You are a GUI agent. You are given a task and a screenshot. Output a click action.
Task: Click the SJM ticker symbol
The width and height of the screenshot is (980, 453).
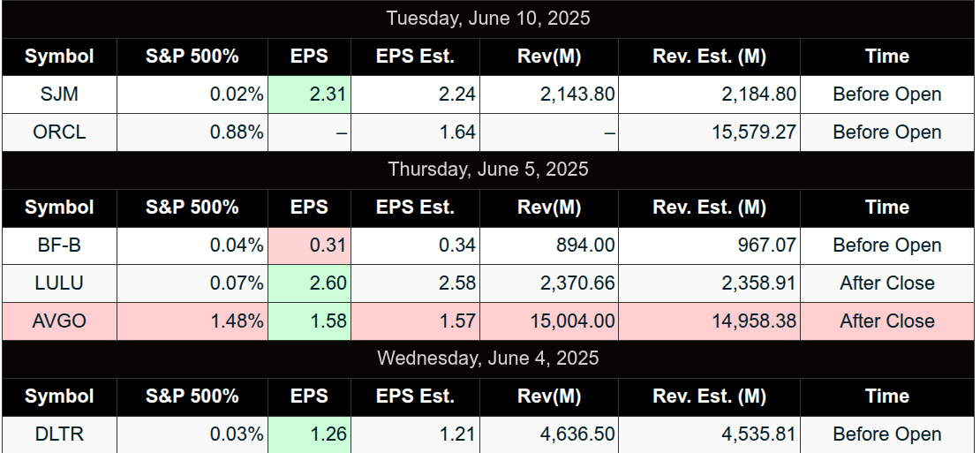pos(59,94)
